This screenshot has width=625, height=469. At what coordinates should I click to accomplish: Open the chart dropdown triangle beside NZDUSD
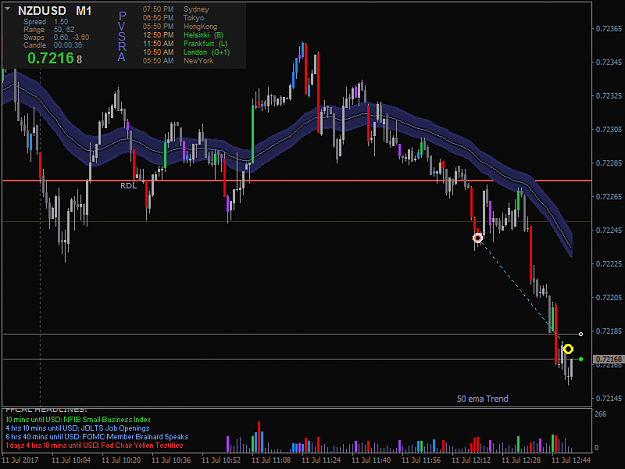point(7,9)
